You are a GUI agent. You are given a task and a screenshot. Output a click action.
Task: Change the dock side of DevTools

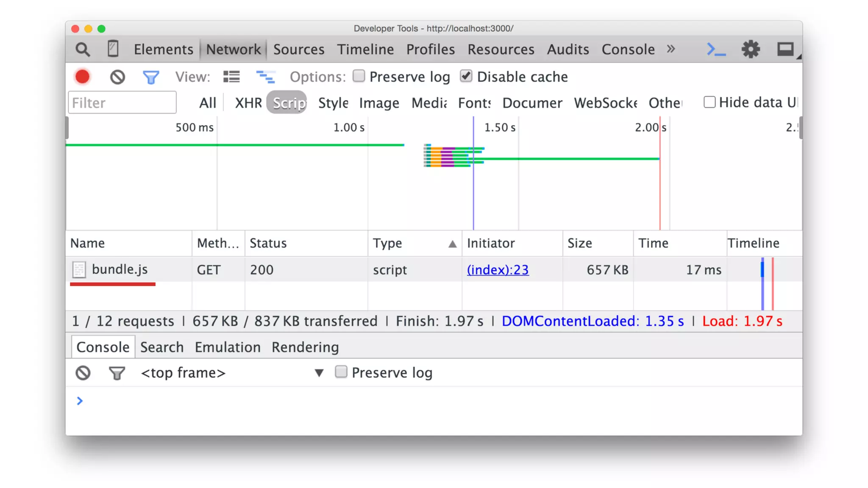click(785, 50)
